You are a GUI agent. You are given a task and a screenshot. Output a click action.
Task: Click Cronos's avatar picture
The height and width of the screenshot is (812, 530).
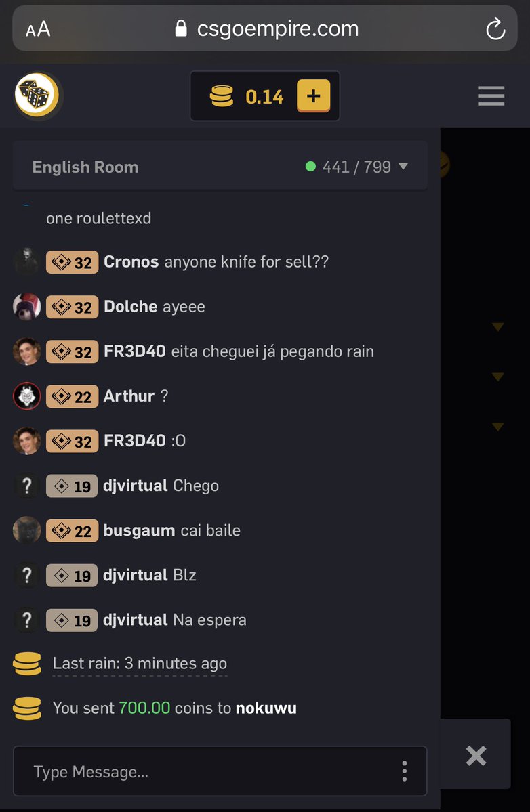[x=27, y=261]
